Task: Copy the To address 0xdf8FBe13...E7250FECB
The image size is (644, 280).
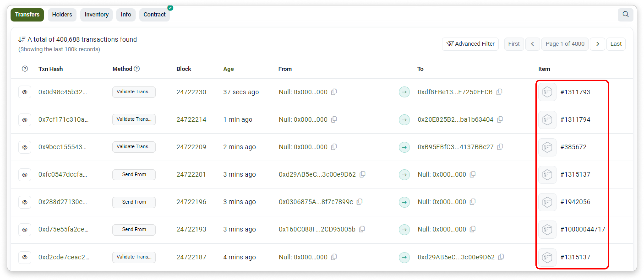Action: click(x=499, y=92)
